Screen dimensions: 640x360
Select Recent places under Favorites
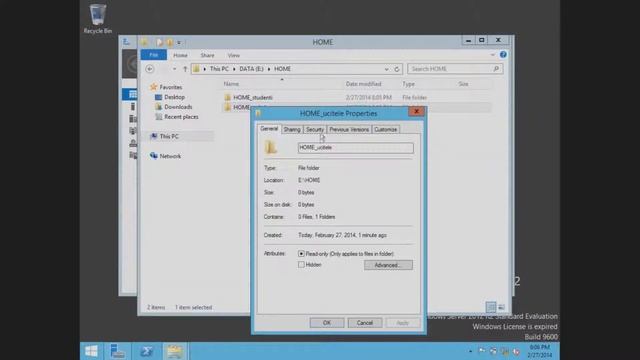click(181, 117)
